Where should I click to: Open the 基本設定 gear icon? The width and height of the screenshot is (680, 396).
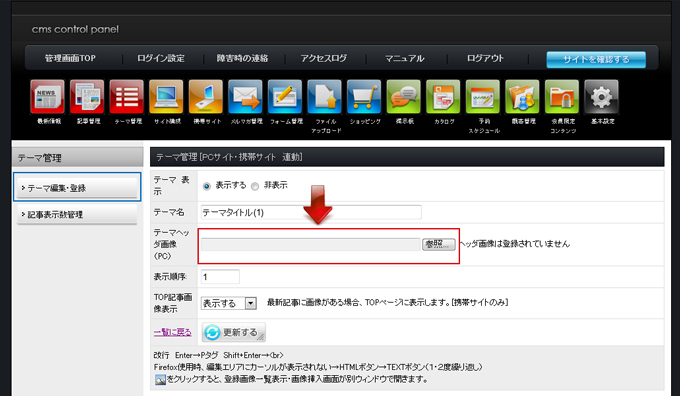(602, 96)
